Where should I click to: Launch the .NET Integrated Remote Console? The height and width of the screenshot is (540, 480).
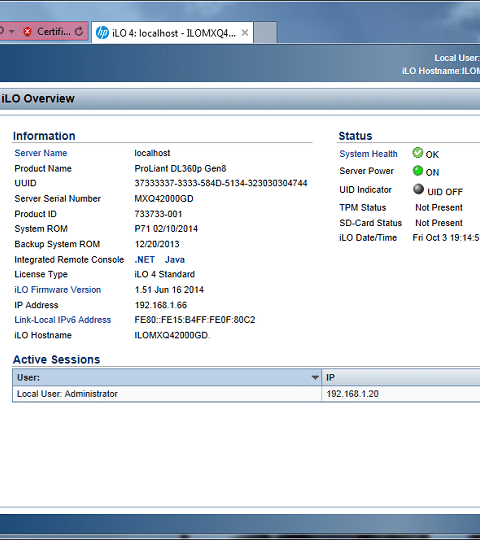tap(145, 260)
